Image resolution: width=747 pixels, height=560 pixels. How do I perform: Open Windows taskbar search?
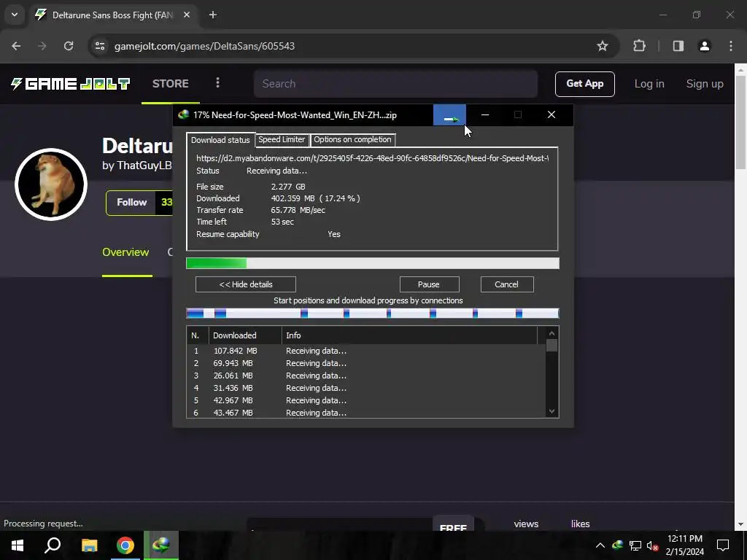53,545
